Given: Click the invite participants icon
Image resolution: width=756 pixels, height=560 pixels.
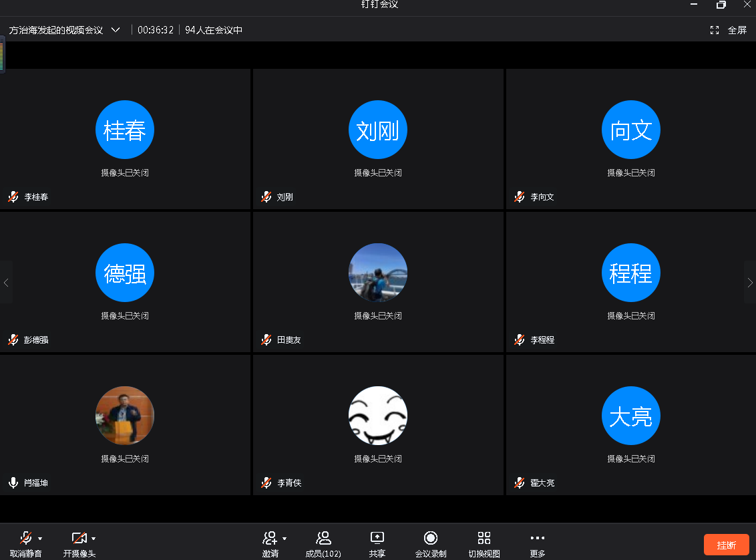Looking at the screenshot, I should (x=270, y=538).
